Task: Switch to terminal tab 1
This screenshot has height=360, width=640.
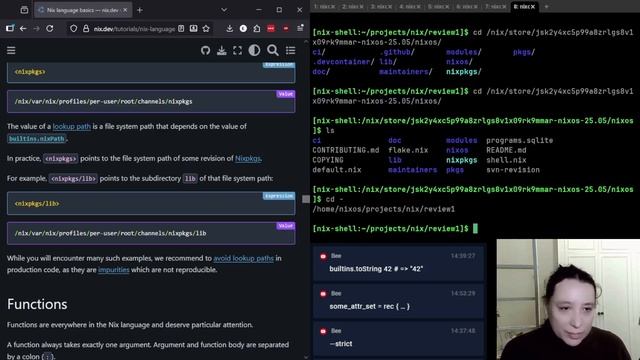Action: click(x=324, y=7)
